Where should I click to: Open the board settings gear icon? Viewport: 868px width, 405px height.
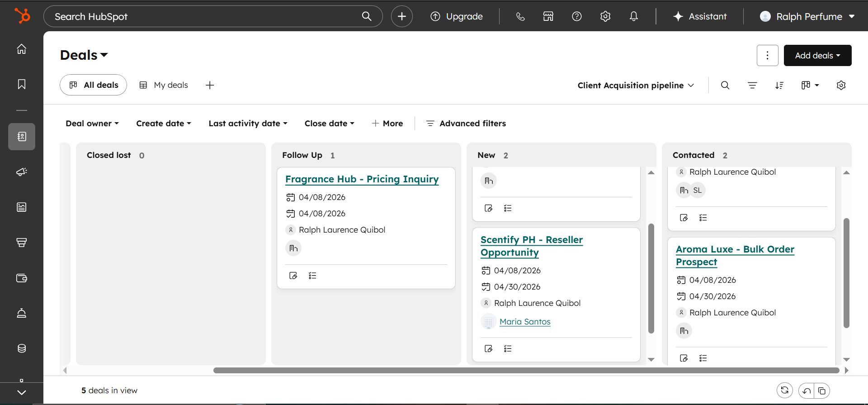click(x=841, y=85)
